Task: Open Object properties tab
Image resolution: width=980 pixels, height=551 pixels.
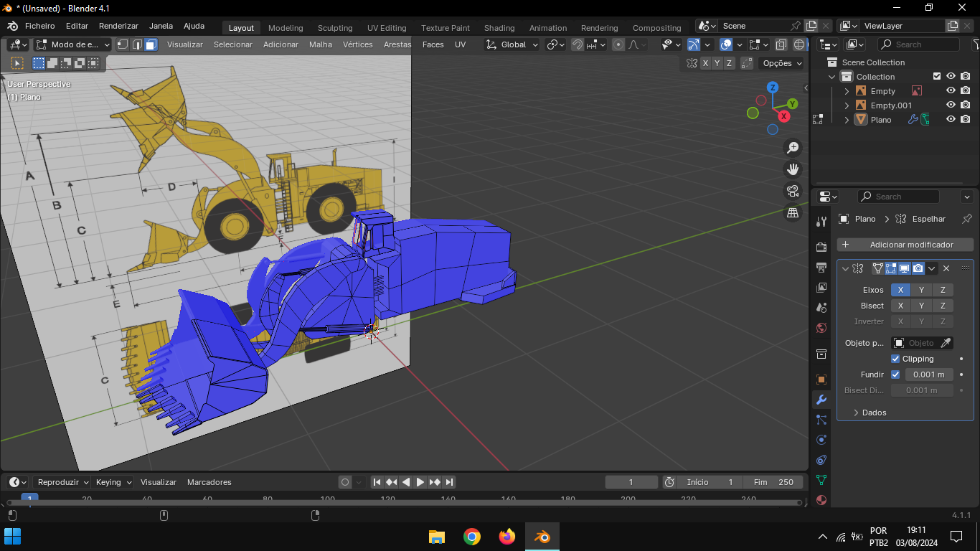Action: pos(821,380)
